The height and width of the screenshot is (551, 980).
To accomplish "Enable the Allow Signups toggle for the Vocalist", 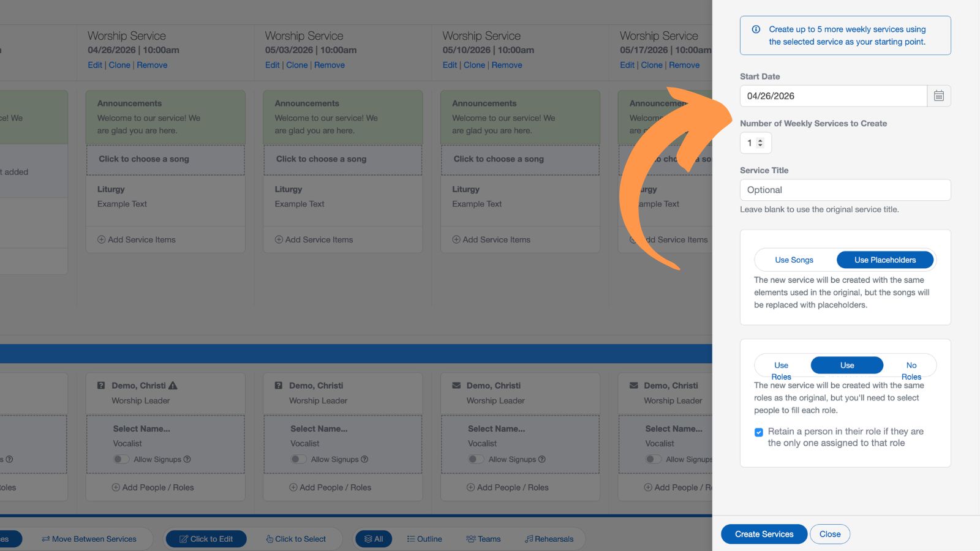I will point(121,459).
